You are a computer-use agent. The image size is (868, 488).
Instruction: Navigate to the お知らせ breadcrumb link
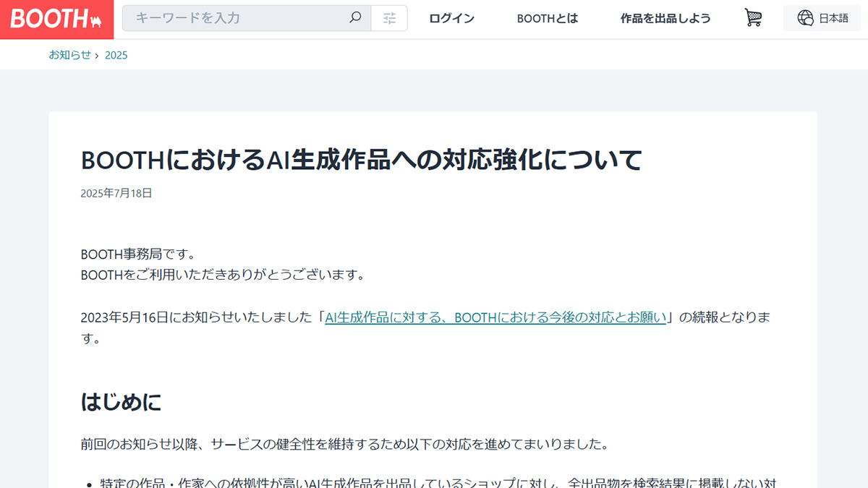(x=69, y=54)
